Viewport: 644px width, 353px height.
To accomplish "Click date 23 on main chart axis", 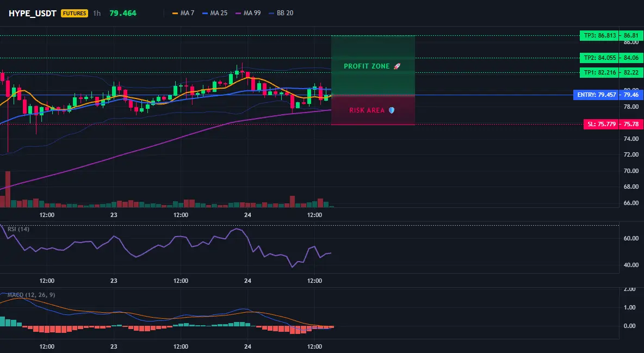I will point(114,215).
